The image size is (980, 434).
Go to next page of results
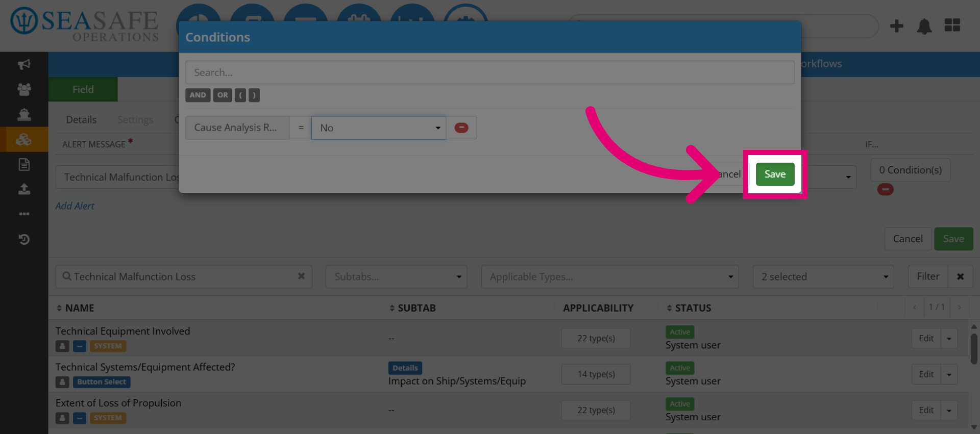tap(960, 307)
